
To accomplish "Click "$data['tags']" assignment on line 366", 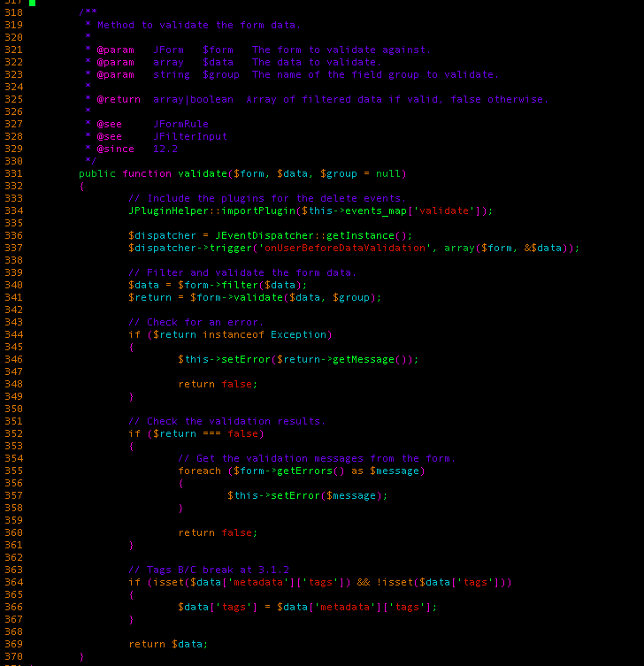I will click(218, 607).
